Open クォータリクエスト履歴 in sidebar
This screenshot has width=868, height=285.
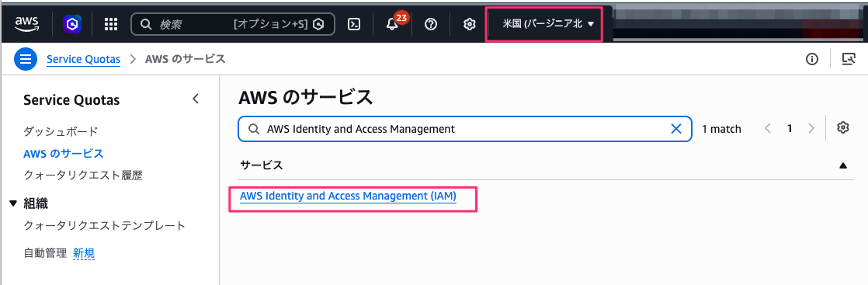(83, 176)
